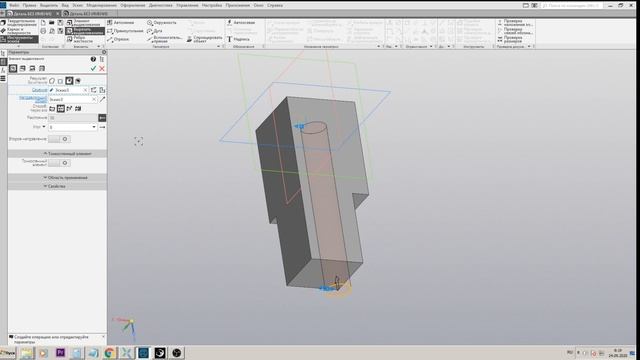Viewport: 640px width, 360px height.
Task: Open the Файл menu
Action: 14,5
